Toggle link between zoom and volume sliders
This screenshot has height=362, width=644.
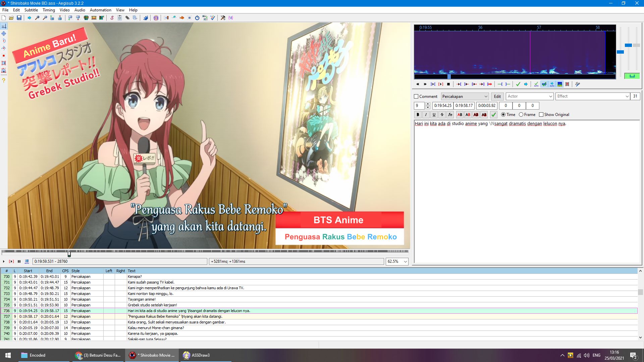632,76
